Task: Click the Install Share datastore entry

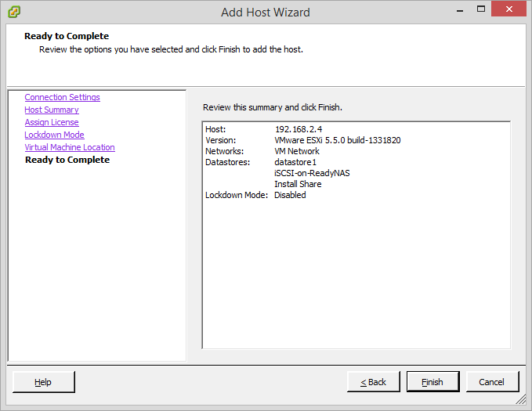Action: point(298,184)
